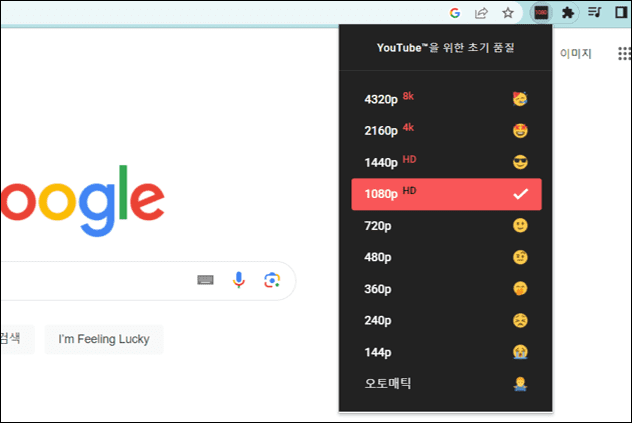The image size is (632, 423).
Task: Toggle the browser side panel icon
Action: pyautogui.click(x=621, y=13)
